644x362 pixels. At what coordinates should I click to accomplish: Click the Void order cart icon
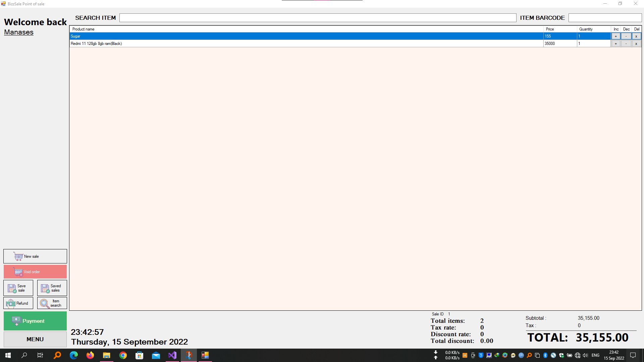tap(18, 272)
